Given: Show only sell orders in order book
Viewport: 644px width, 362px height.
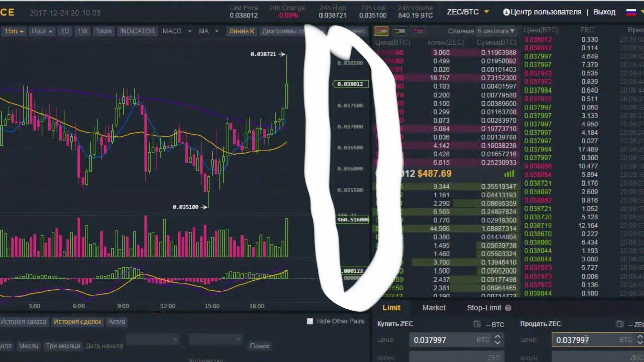Looking at the screenshot, I should [417, 31].
